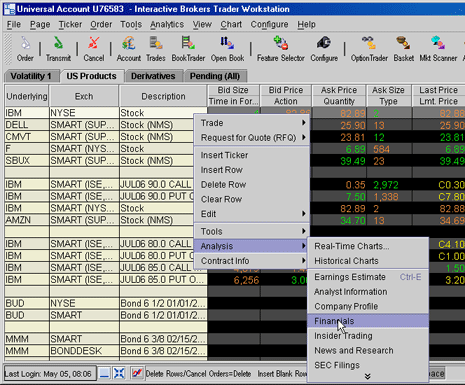Click the Bid Size column header

(x=233, y=90)
